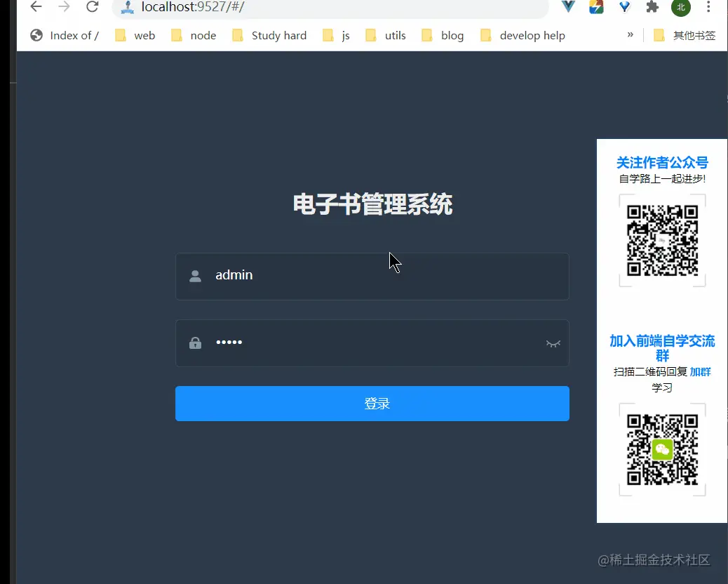Click the person icon in the username field
Screen dimensions: 728x584
pyautogui.click(x=195, y=275)
